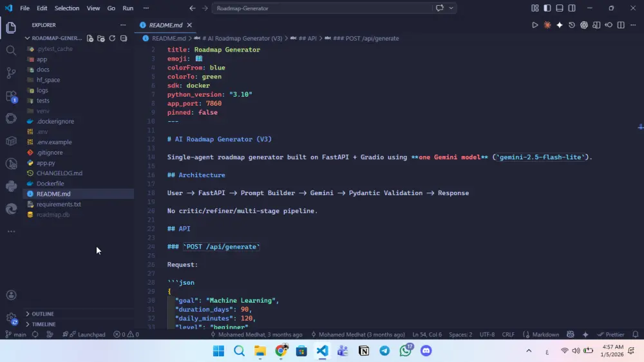The height and width of the screenshot is (362, 644).
Task: Customize layout from title bar icon
Action: point(535,8)
